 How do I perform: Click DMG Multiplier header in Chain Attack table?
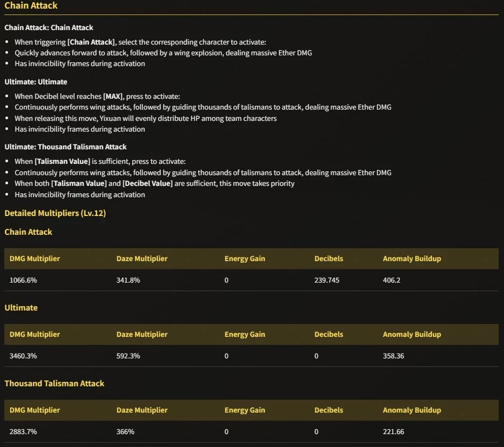click(x=35, y=258)
